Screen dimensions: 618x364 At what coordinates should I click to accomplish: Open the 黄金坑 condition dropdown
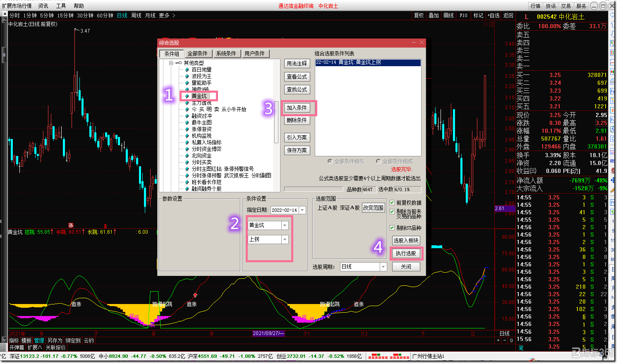click(x=285, y=225)
